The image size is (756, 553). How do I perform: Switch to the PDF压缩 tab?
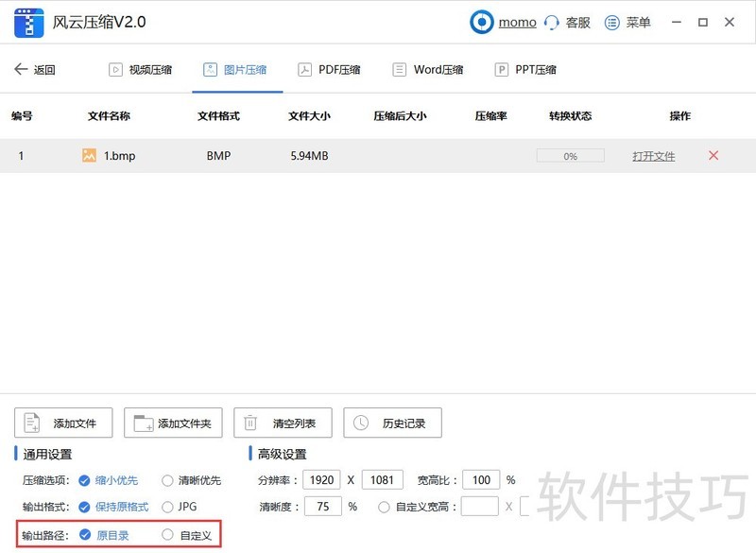[329, 68]
